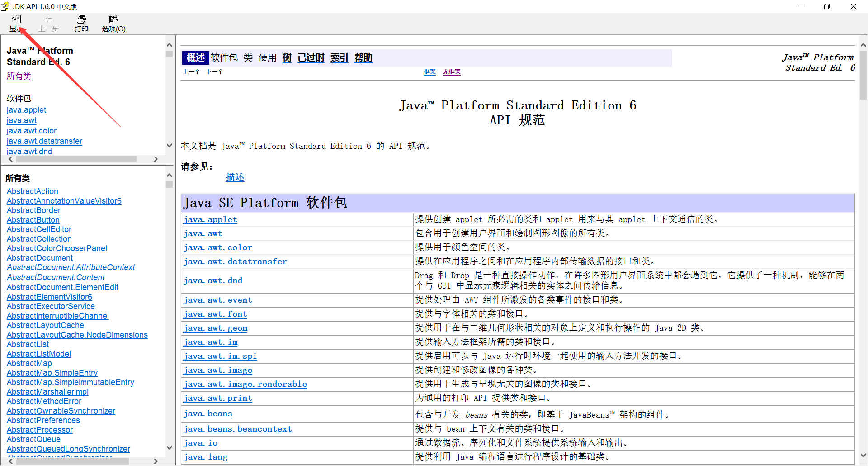Viewport: 868px width, 466px height.
Task: Open java.applet package in main table
Action: click(210, 219)
